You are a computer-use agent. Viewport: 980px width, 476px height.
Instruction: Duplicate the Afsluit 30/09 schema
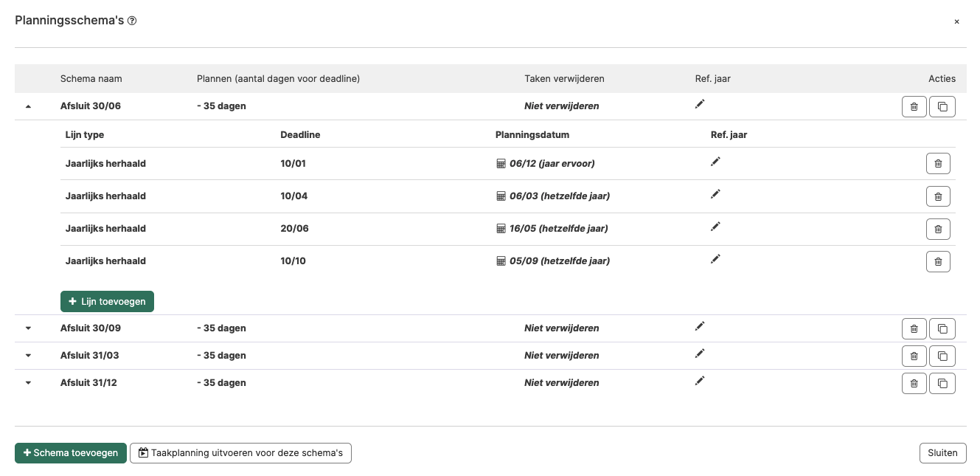click(x=942, y=329)
